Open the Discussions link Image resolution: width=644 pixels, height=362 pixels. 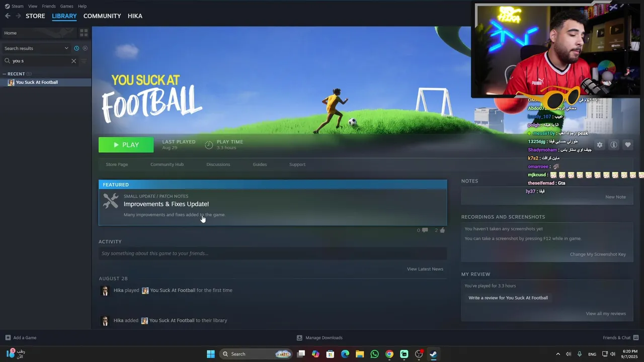(218, 164)
